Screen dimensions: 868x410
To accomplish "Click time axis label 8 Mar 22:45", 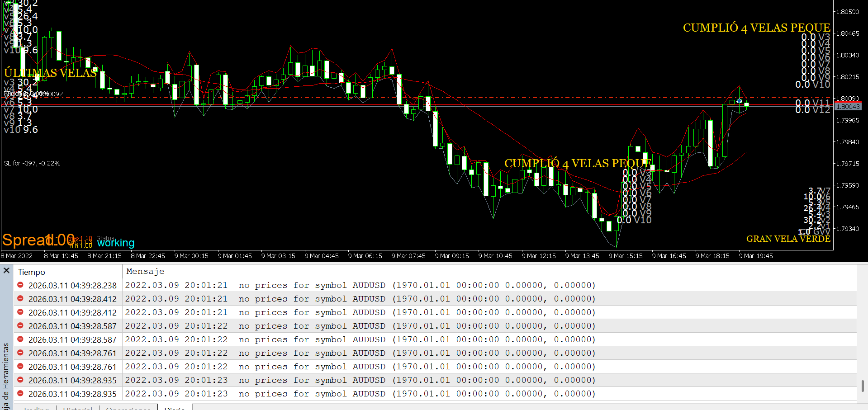I will pyautogui.click(x=148, y=256).
